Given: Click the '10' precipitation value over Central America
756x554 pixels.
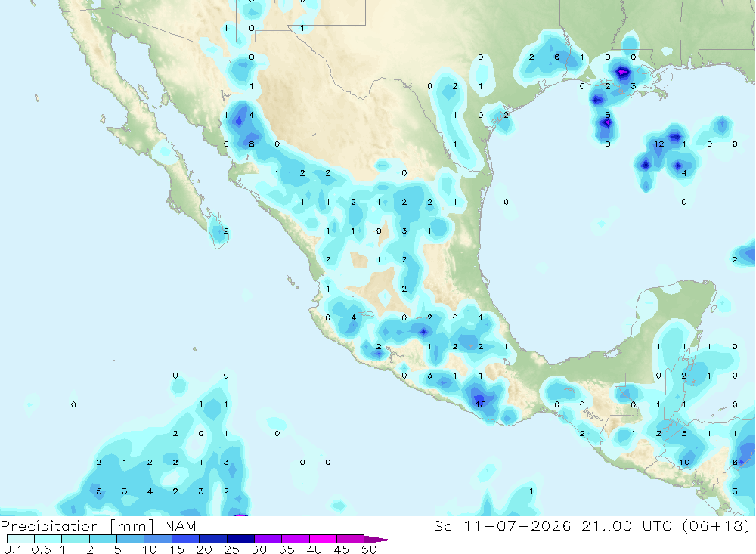Looking at the screenshot, I should tap(684, 462).
